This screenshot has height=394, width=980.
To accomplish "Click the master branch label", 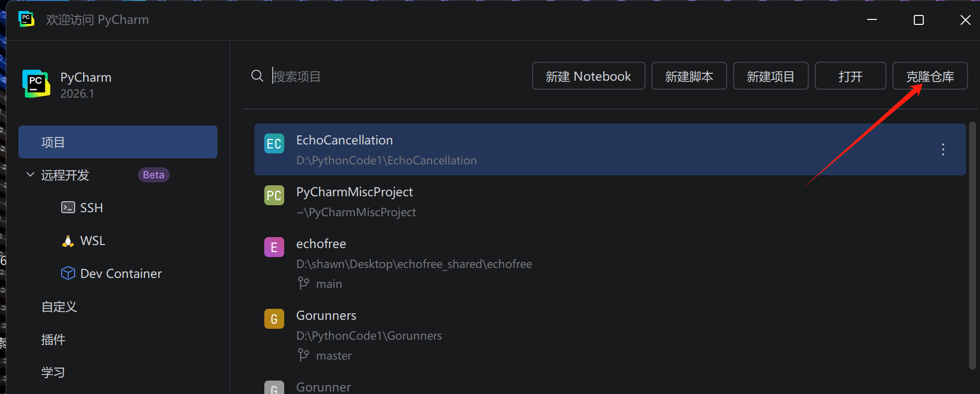I will [x=334, y=356].
